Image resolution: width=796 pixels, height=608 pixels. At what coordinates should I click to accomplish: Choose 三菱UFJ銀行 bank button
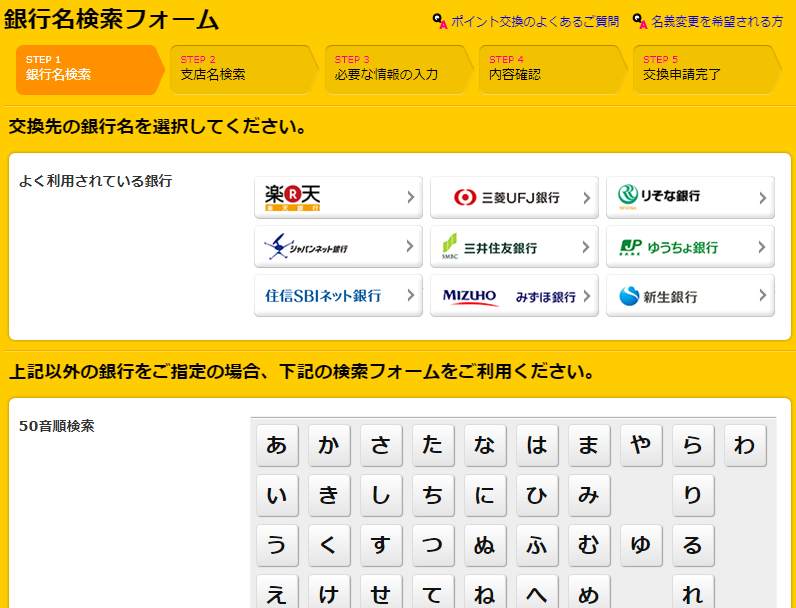pyautogui.click(x=514, y=197)
